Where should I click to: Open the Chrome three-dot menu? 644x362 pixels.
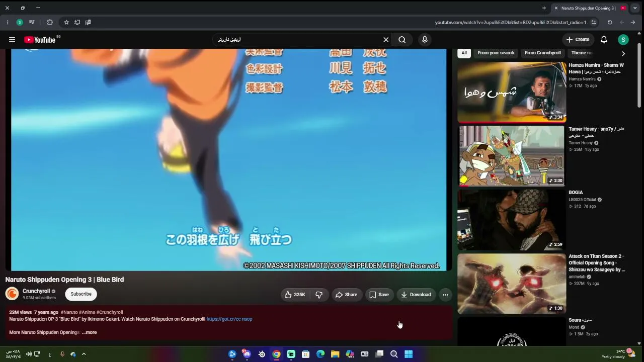[x=8, y=22]
